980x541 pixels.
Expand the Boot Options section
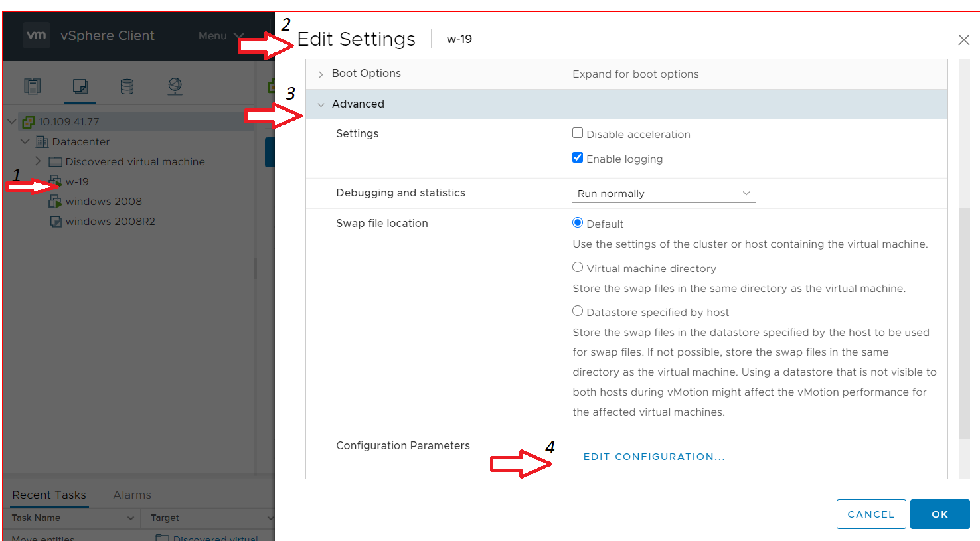[x=321, y=74]
